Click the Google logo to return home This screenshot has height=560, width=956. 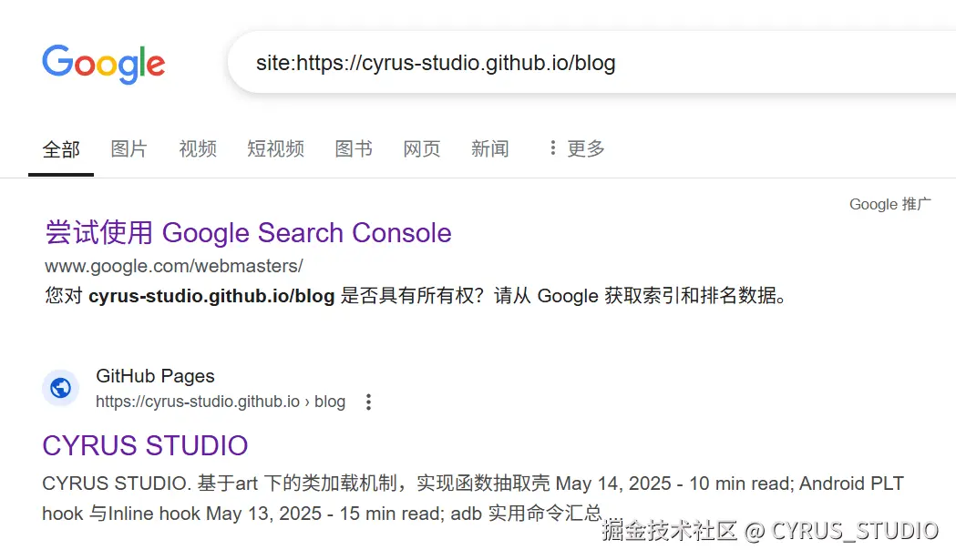click(103, 64)
